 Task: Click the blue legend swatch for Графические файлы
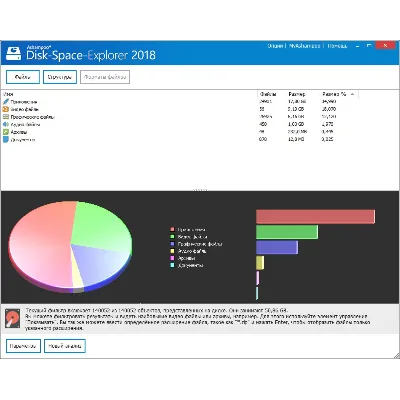172,244
